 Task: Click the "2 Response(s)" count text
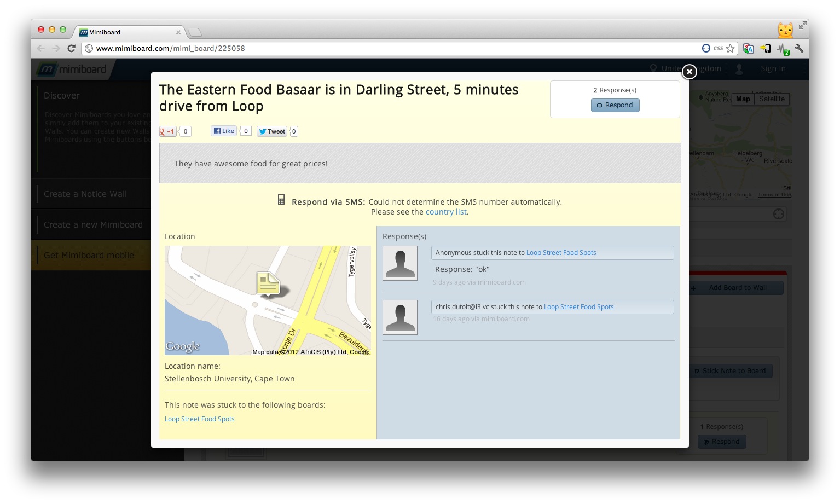(615, 90)
